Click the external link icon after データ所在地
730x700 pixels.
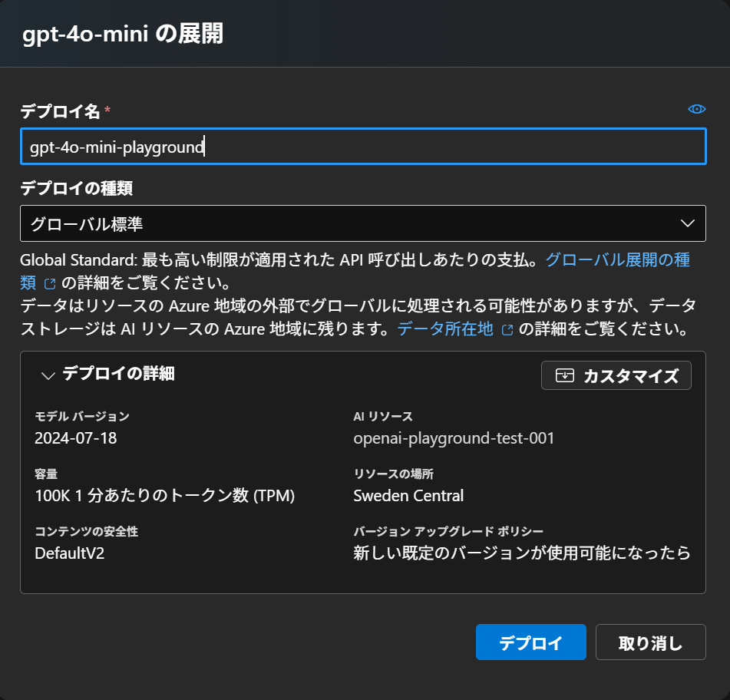(507, 330)
